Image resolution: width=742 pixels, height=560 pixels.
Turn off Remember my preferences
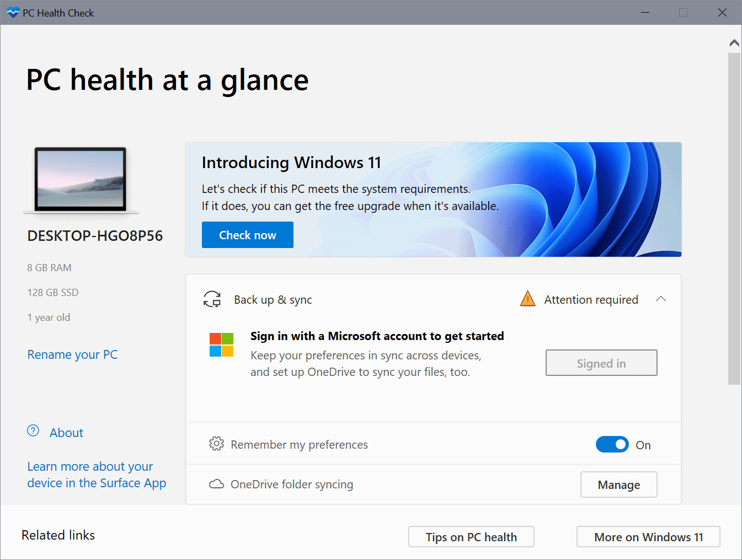pos(612,444)
